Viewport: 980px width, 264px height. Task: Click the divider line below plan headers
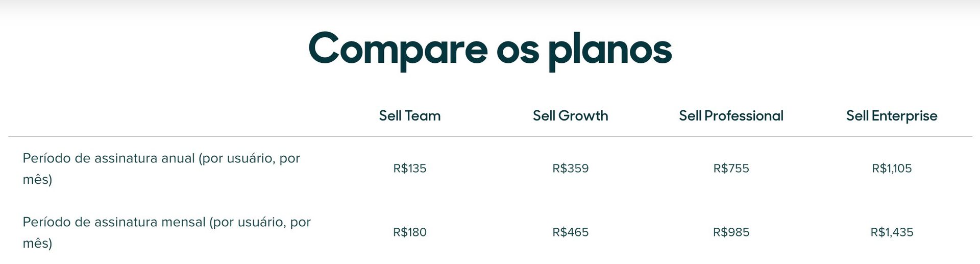(x=490, y=136)
